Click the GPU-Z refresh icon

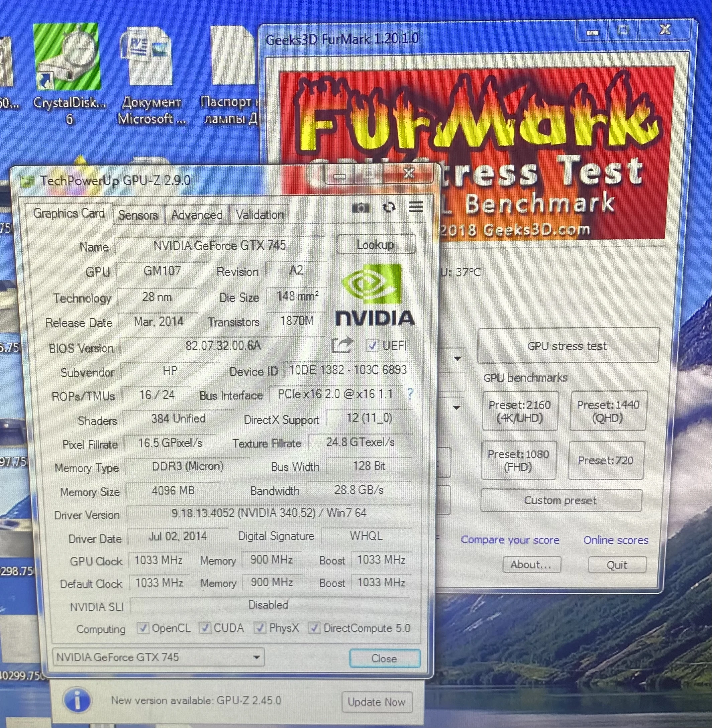tap(389, 208)
